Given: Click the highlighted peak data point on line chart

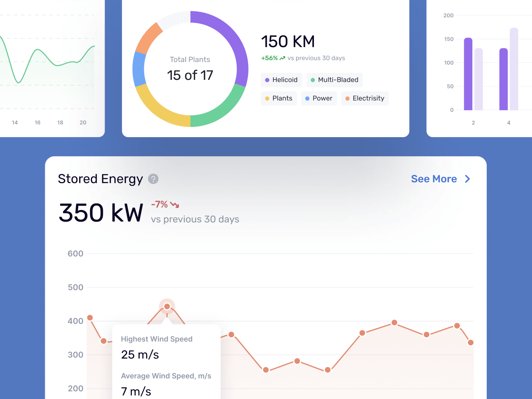Looking at the screenshot, I should (167, 306).
